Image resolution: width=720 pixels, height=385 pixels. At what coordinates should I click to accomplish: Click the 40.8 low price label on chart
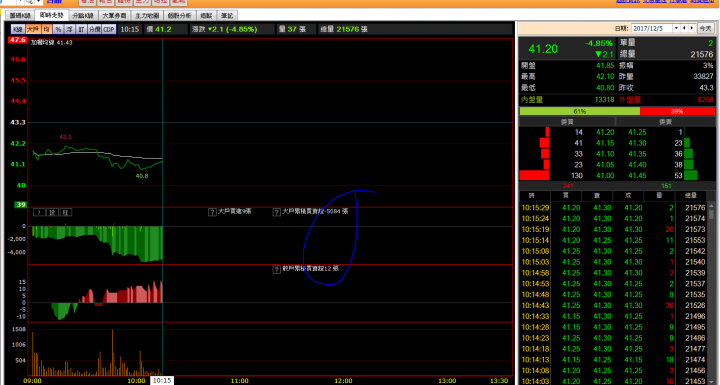click(x=142, y=176)
